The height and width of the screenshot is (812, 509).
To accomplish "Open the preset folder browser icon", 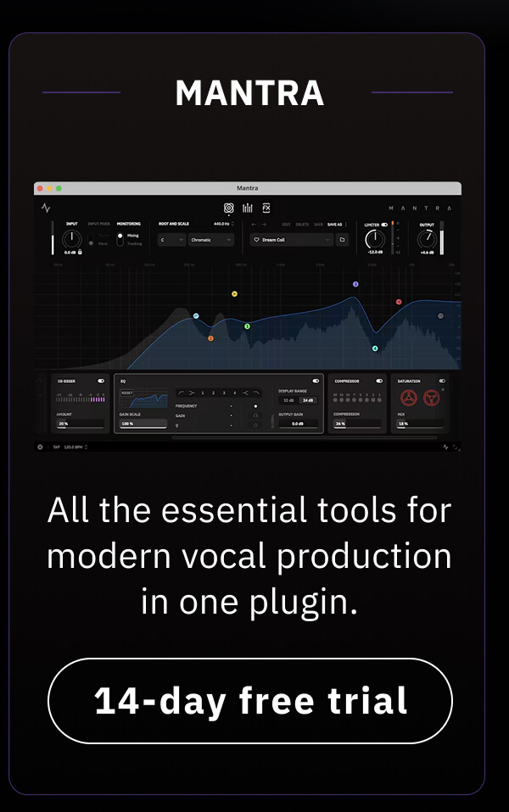I will (x=342, y=240).
